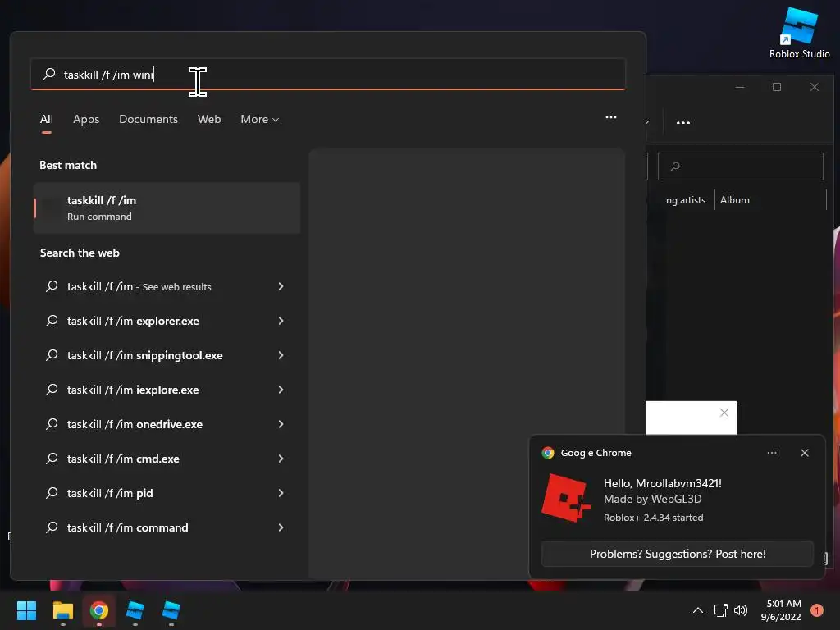Click Chrome icon in notification header
This screenshot has width=840, height=630.
547,453
